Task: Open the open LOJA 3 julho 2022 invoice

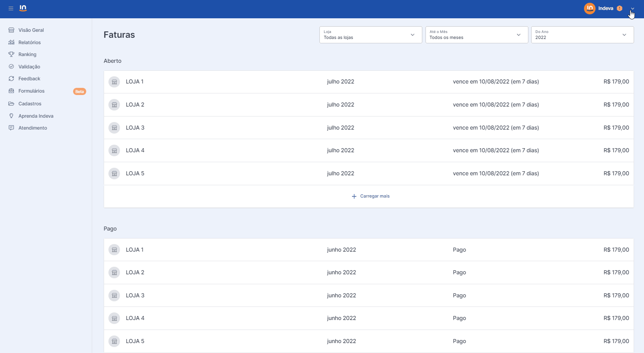Action: [x=368, y=128]
